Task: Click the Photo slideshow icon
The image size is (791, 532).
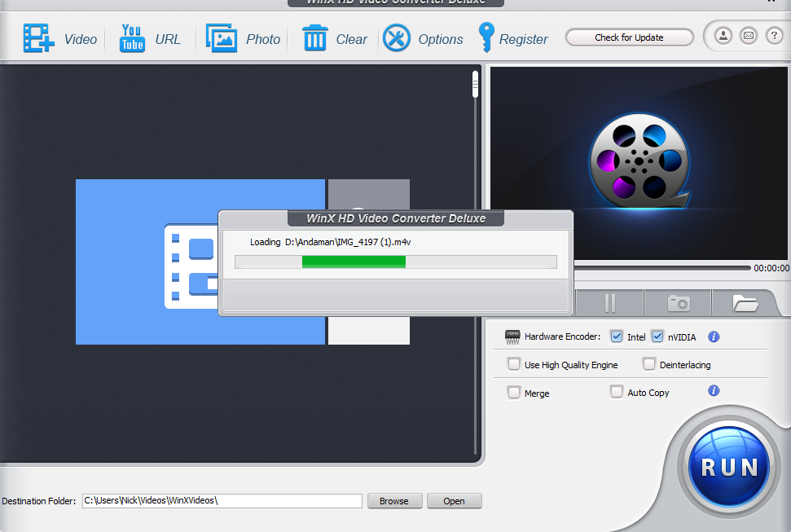Action: pyautogui.click(x=221, y=37)
